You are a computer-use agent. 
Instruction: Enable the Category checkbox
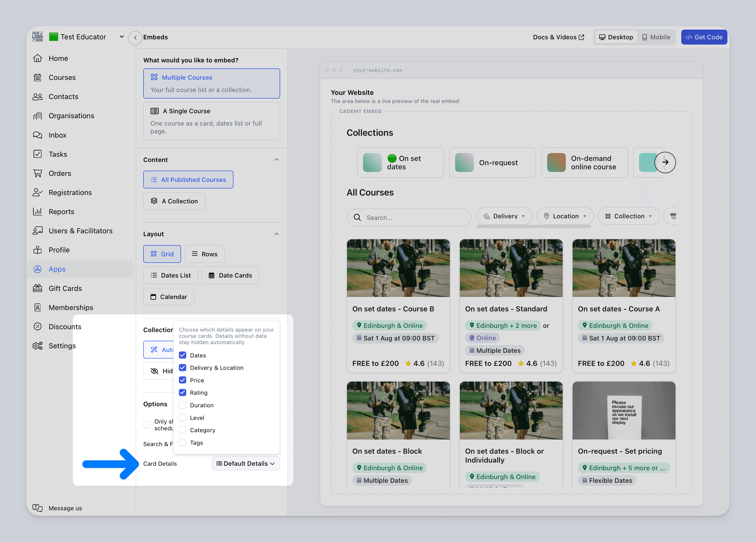point(183,430)
